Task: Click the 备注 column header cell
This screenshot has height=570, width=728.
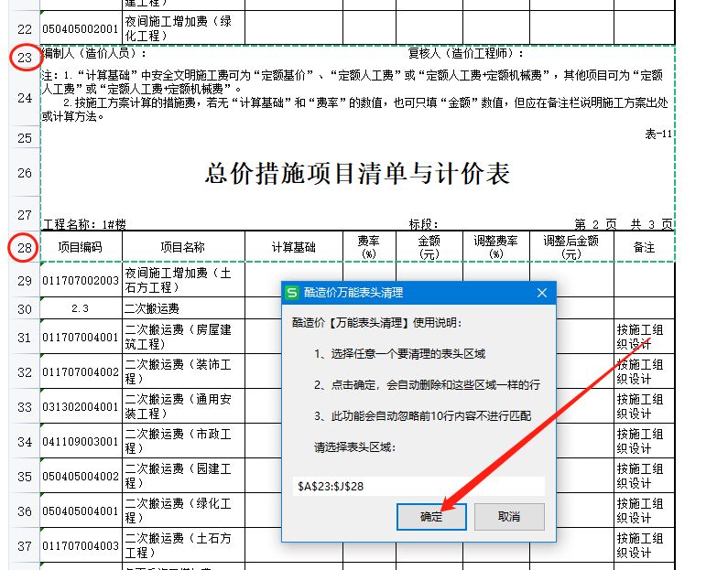Action: pyautogui.click(x=644, y=247)
